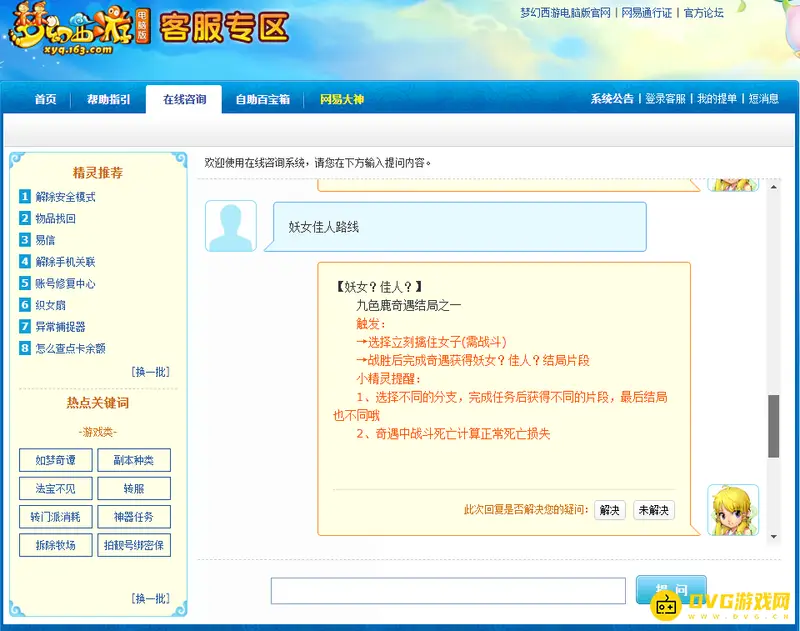The height and width of the screenshot is (631, 800).
Task: Click 登录客服 link
Action: coord(665,98)
